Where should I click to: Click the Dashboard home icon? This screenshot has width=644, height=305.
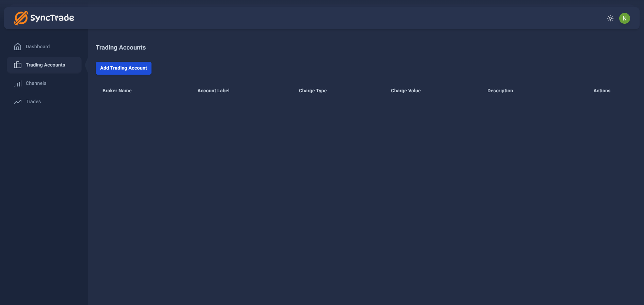(x=18, y=47)
